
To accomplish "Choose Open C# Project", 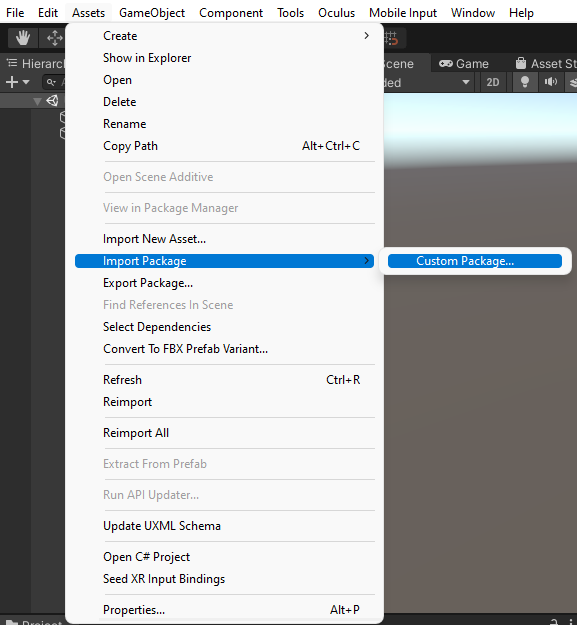I will [224, 557].
